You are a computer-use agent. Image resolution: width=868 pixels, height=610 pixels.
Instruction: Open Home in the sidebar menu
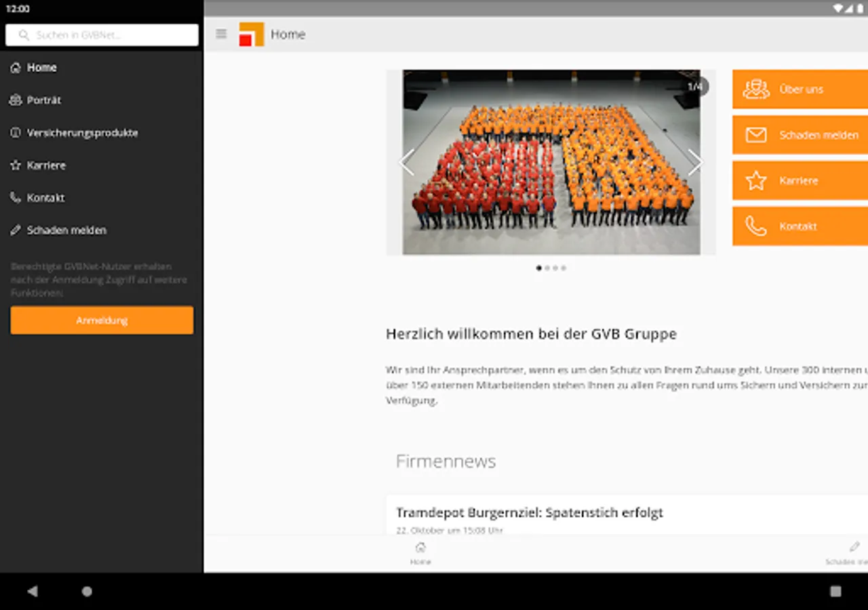click(102, 68)
